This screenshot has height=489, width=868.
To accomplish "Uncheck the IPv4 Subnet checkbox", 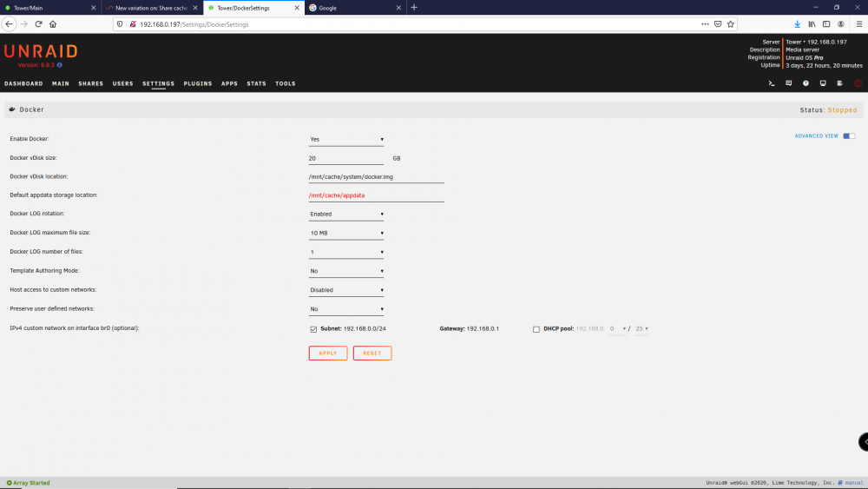I will pos(313,329).
